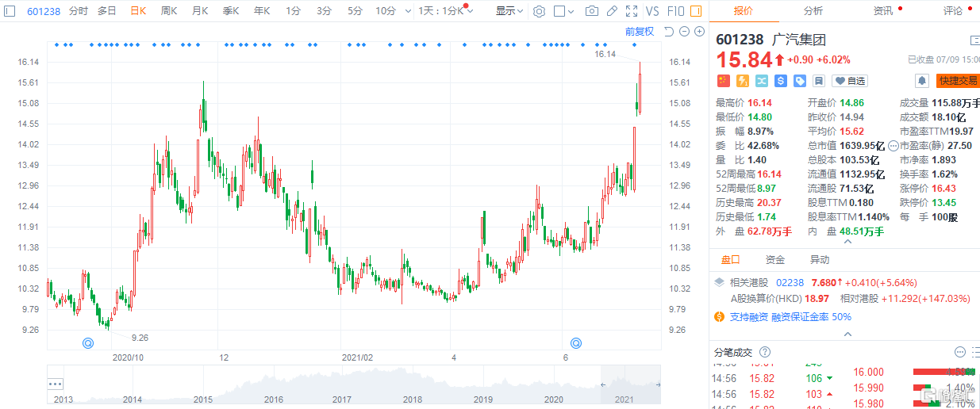Click the price alert bell icon
The image size is (980, 409).
[x=921, y=81]
